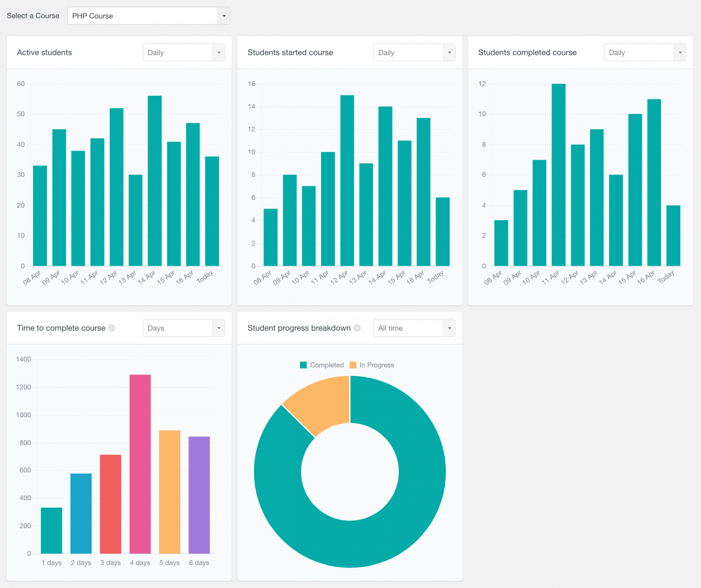Open Students started course Daily dropdown

[414, 52]
